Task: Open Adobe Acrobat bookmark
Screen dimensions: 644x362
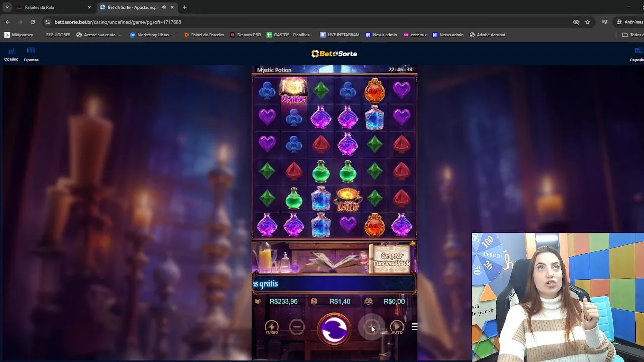Action: pyautogui.click(x=488, y=35)
